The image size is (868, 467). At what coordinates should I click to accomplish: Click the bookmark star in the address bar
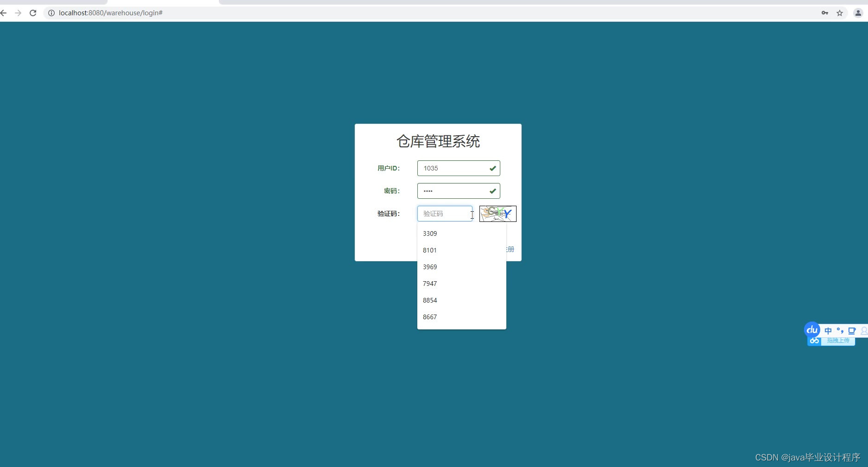coord(840,13)
